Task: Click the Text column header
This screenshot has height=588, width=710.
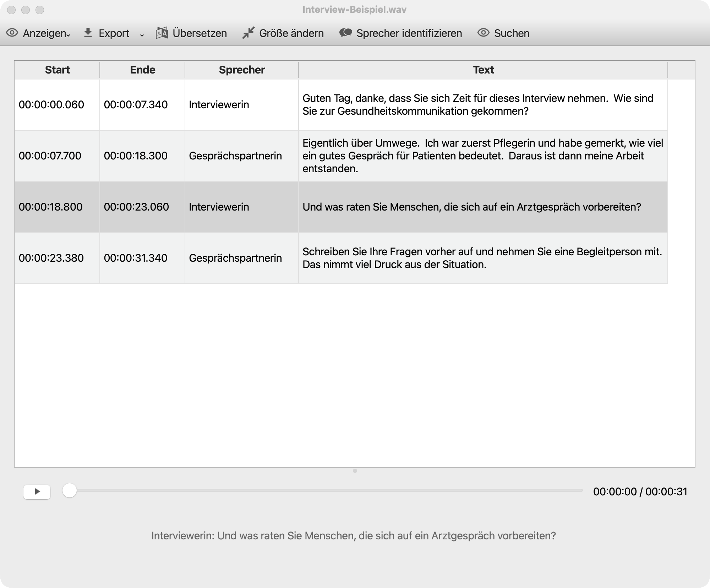Action: click(x=483, y=70)
